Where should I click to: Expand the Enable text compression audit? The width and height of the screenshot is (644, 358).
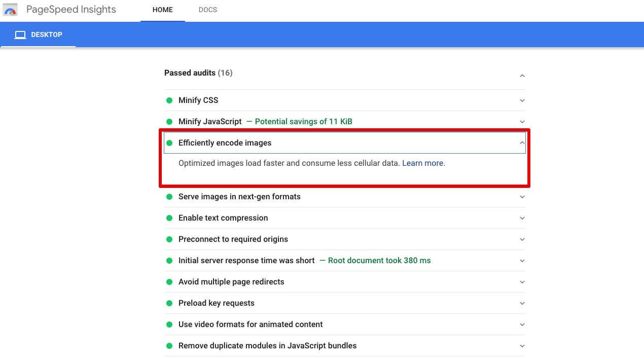(522, 218)
